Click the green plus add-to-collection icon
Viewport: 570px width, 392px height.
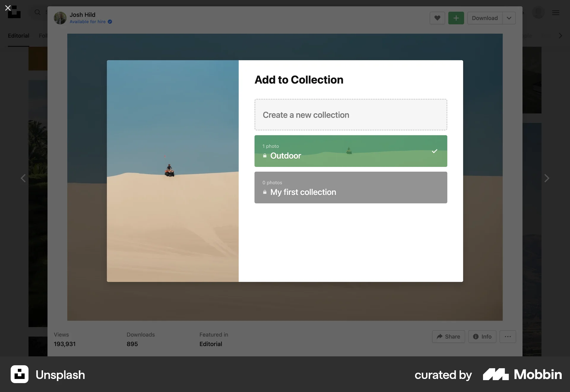click(456, 18)
